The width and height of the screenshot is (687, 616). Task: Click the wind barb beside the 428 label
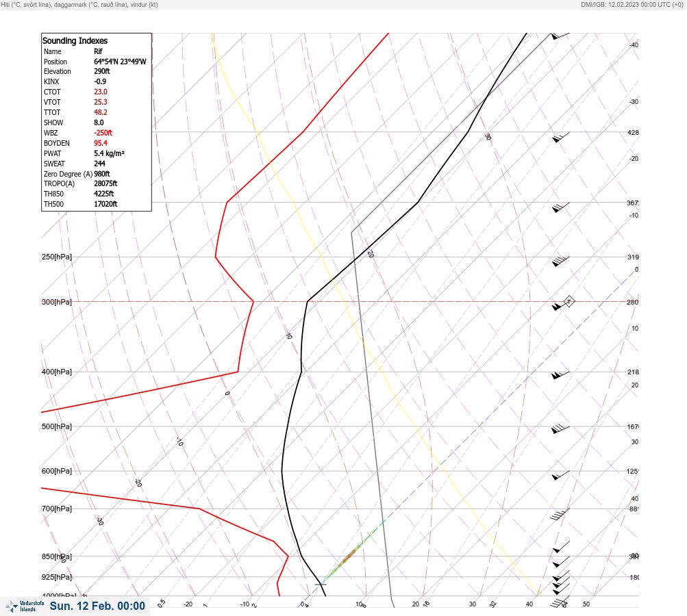point(561,138)
